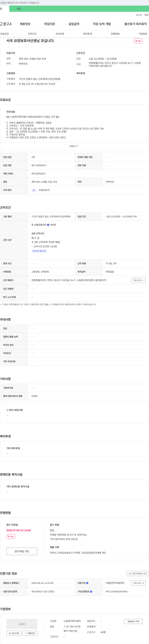The height and width of the screenshot is (644, 149).
Task: Click the 근무시간 협의가능 tag
Action: [39, 251]
